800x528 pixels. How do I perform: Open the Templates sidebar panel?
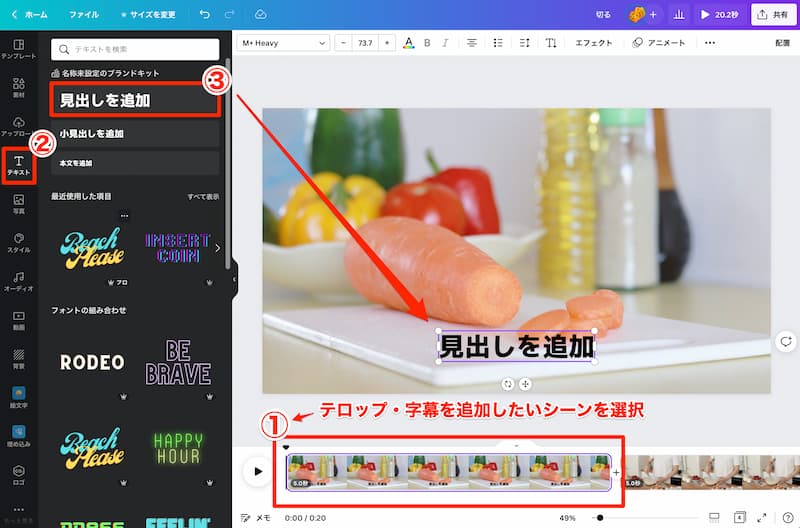click(18, 49)
